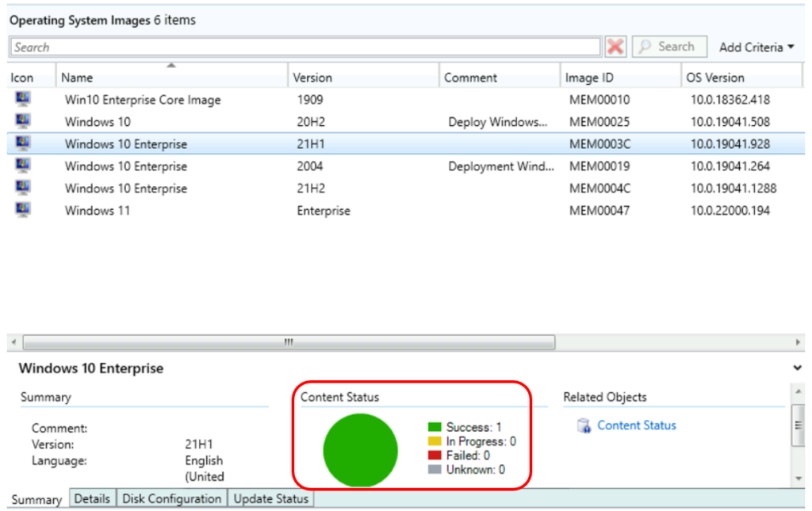Click the Image ID MEM00010 cell

599,99
